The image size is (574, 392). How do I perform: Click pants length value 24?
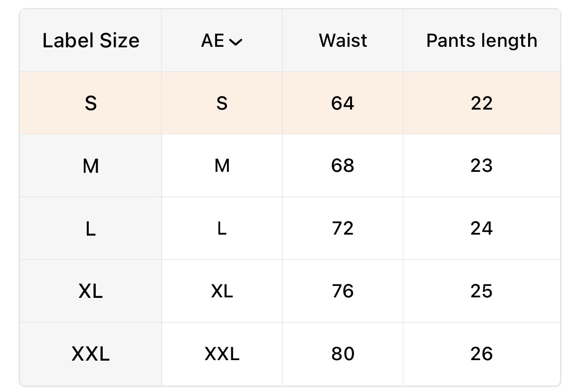[x=482, y=229]
